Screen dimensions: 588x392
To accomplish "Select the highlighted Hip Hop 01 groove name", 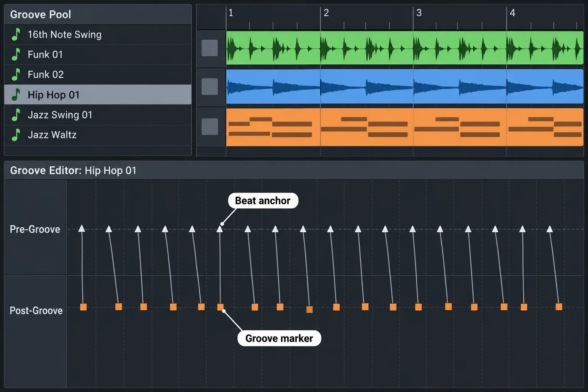I will 54,95.
